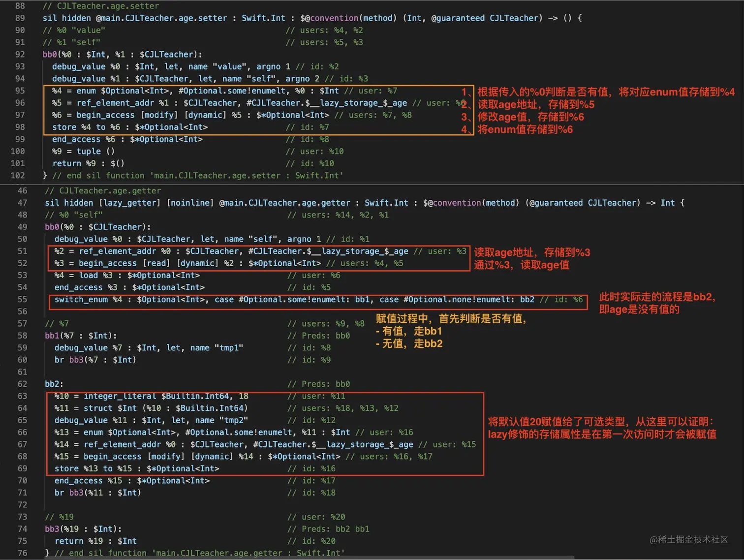Image resolution: width=744 pixels, height=560 pixels.
Task: Click the name "tmp1" debug_value line
Action: click(149, 347)
